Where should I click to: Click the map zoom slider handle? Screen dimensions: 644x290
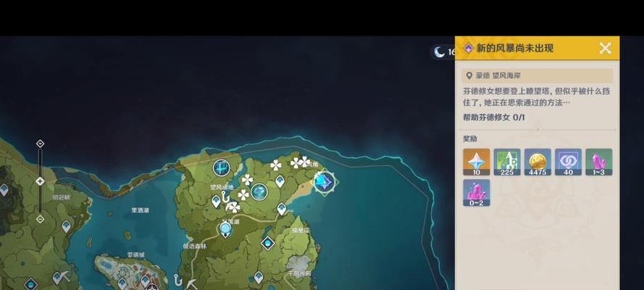pos(40,181)
